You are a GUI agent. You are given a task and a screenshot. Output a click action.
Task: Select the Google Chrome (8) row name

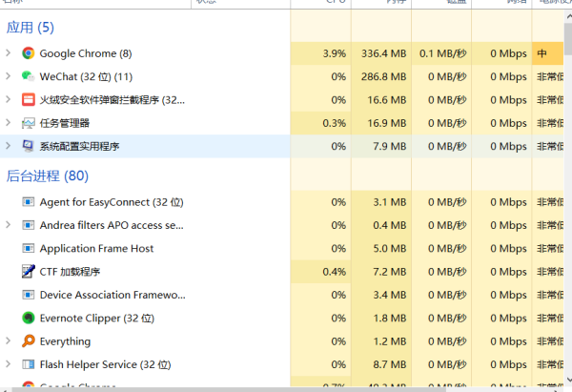pos(86,53)
